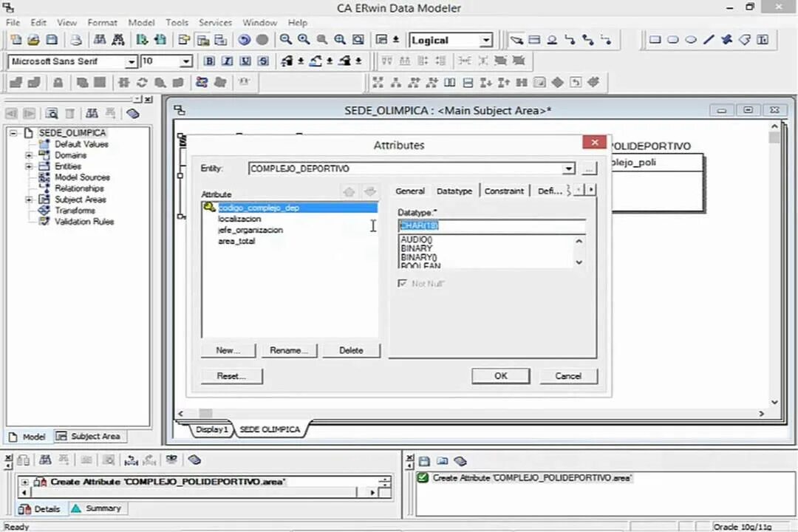Screen dimensions: 798x532
Task: Select the Rectangle shape tool
Action: click(x=655, y=40)
